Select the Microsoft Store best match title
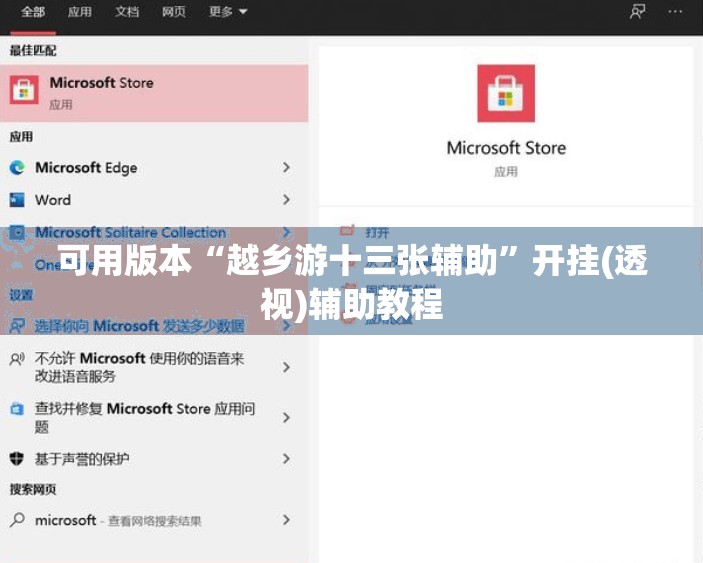 [102, 83]
